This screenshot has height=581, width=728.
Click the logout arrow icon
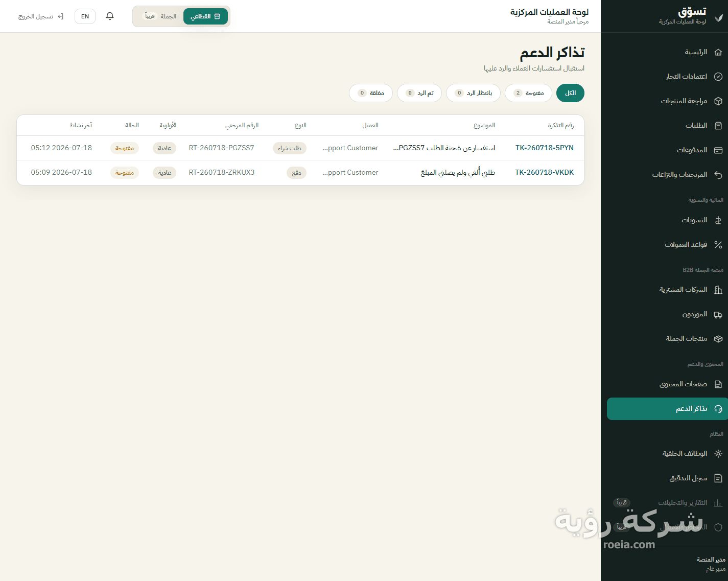click(x=60, y=16)
